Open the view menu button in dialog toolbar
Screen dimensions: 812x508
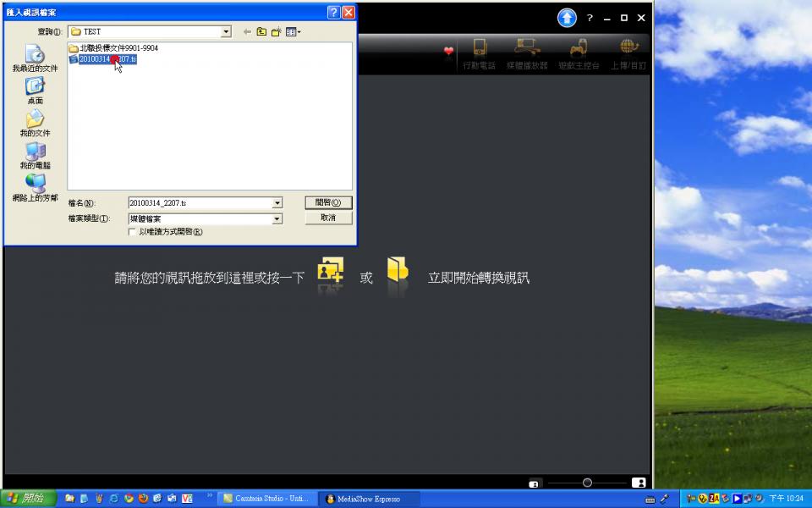point(294,32)
